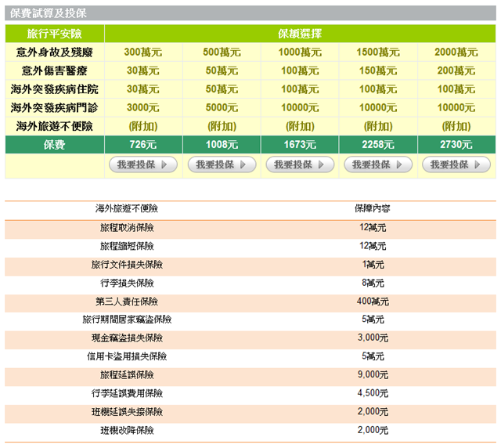Click 我要投保 button under 1008元 premium
This screenshot has width=501, height=448.
point(222,164)
